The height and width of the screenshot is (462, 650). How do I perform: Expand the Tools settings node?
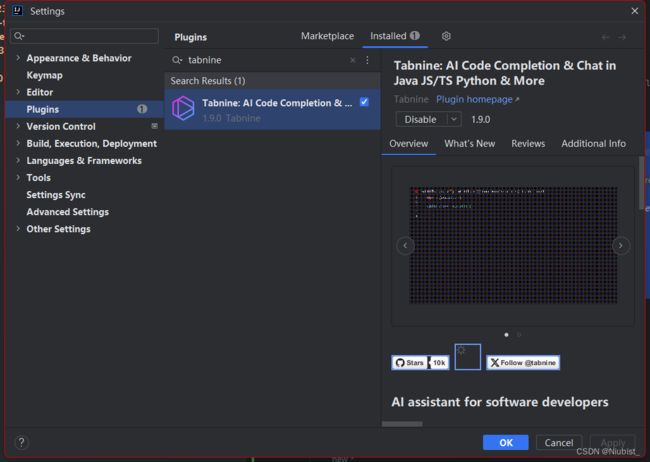point(18,177)
